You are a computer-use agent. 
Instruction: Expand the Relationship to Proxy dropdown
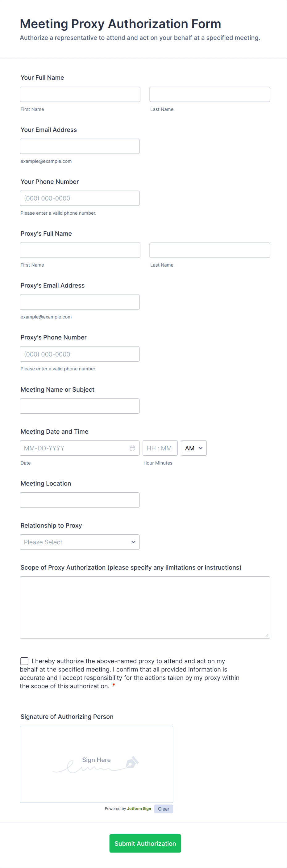pos(80,542)
